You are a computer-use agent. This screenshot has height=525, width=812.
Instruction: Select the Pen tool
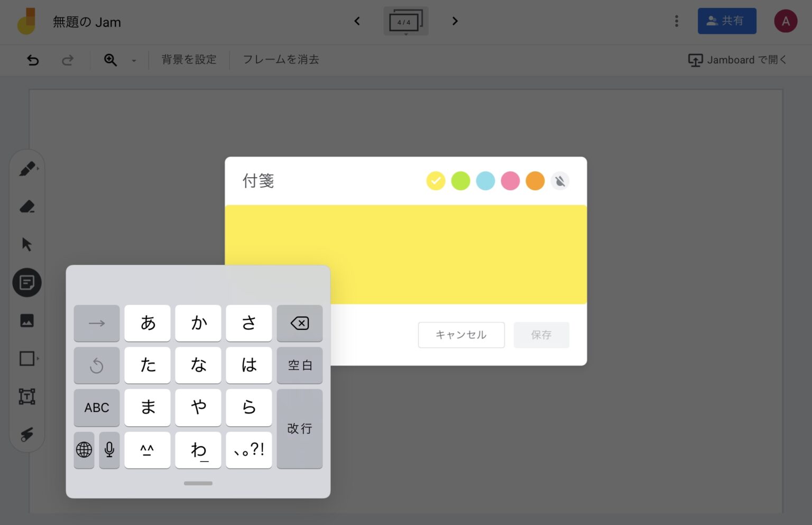pyautogui.click(x=27, y=168)
